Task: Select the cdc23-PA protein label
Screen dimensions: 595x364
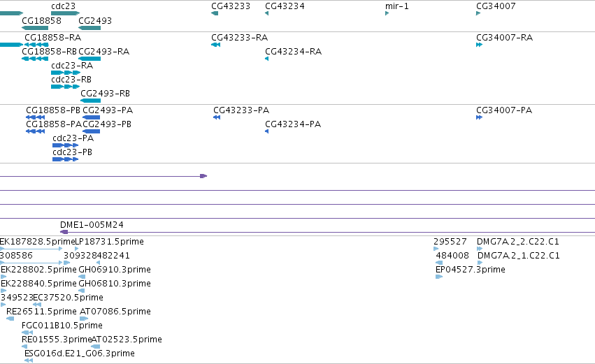Action: [x=73, y=138]
